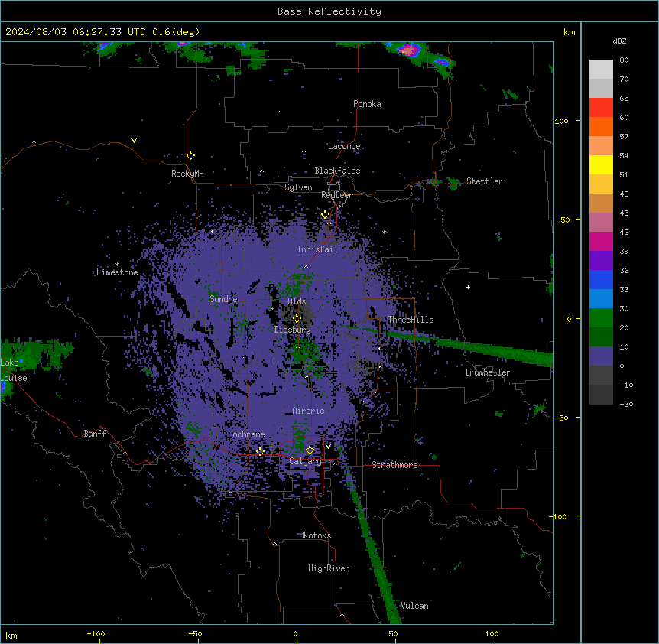The width and height of the screenshot is (659, 644).
Task: Pick the darkest gray swatch between -10 and -30
Action: coord(601,395)
